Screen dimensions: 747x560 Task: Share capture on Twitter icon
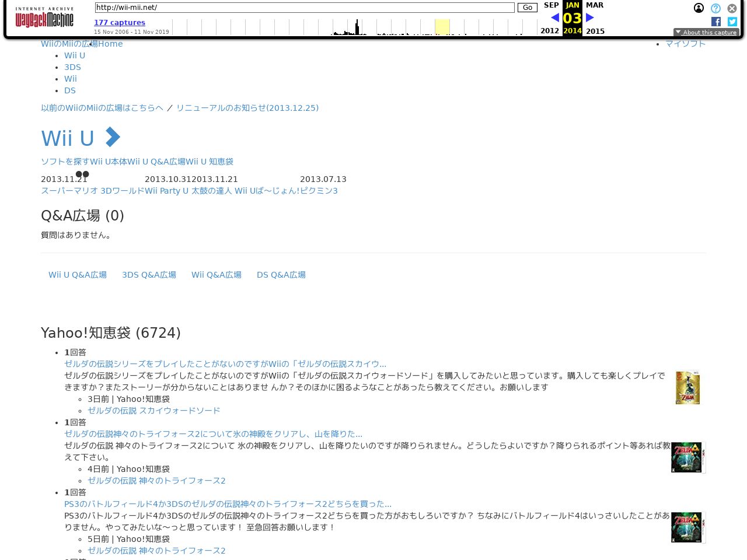[x=732, y=22]
